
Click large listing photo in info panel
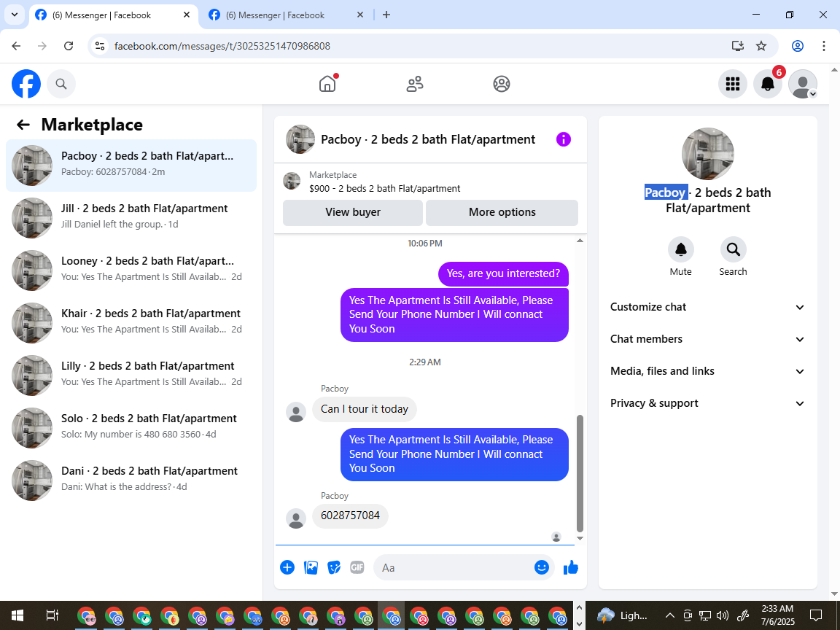point(708,154)
